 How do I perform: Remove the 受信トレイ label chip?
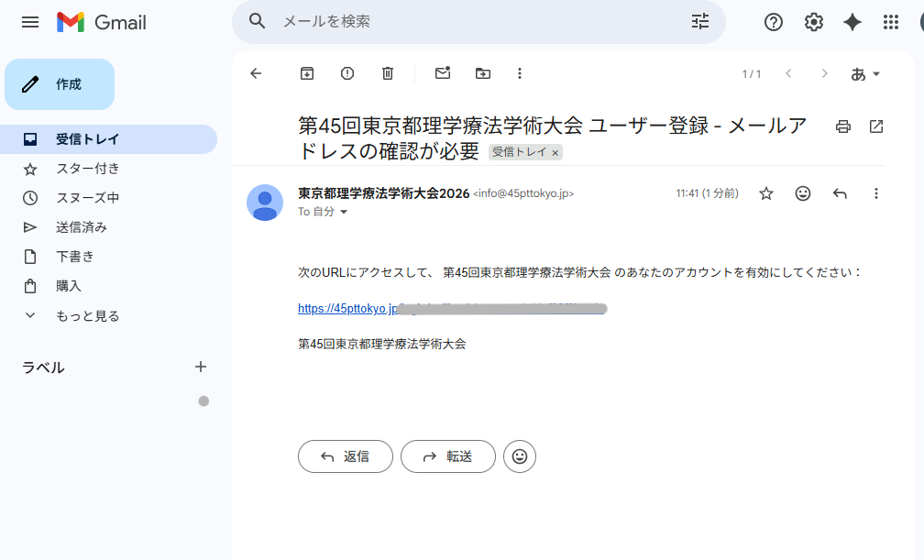(x=555, y=153)
